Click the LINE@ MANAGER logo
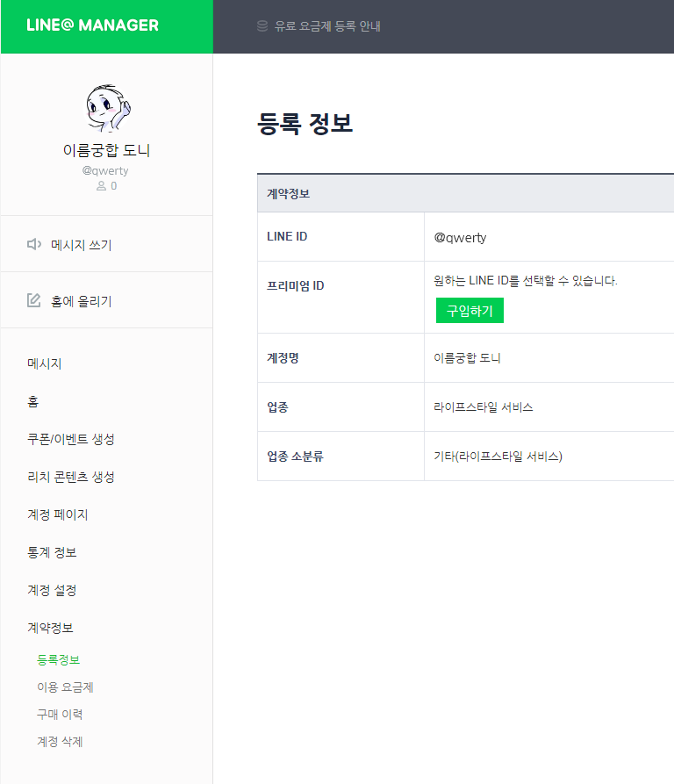Viewport: 674px width, 784px height. click(x=92, y=25)
